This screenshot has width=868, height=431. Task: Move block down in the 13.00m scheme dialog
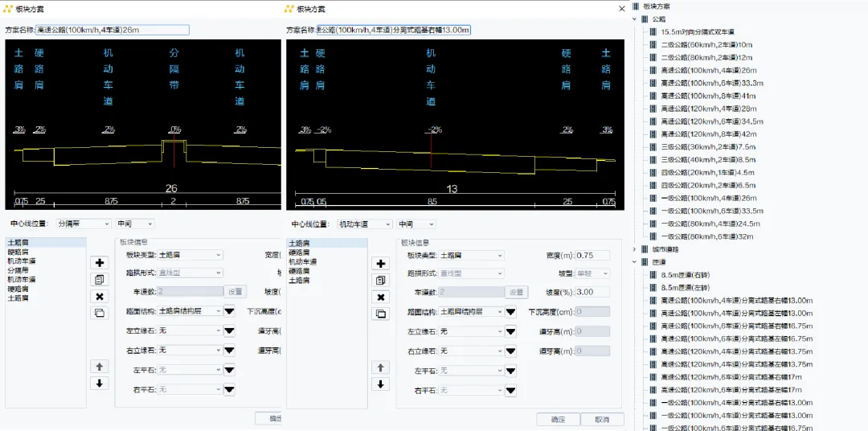point(380,384)
